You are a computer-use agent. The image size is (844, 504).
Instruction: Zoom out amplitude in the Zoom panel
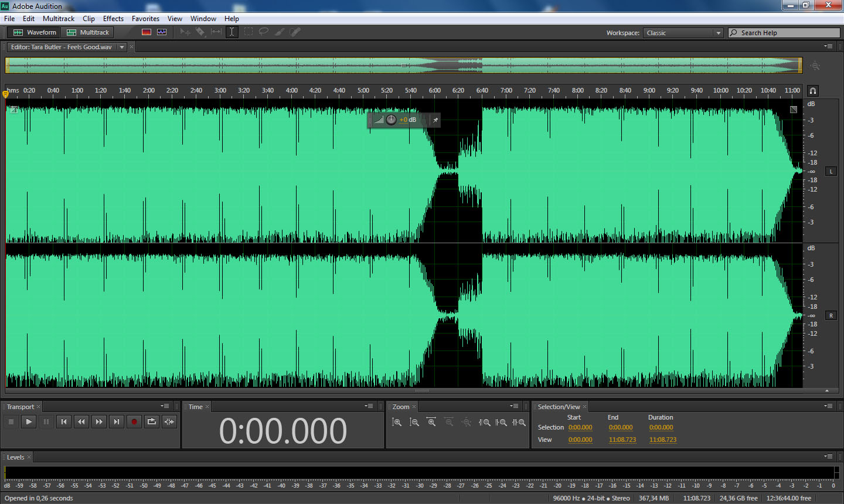tap(414, 422)
